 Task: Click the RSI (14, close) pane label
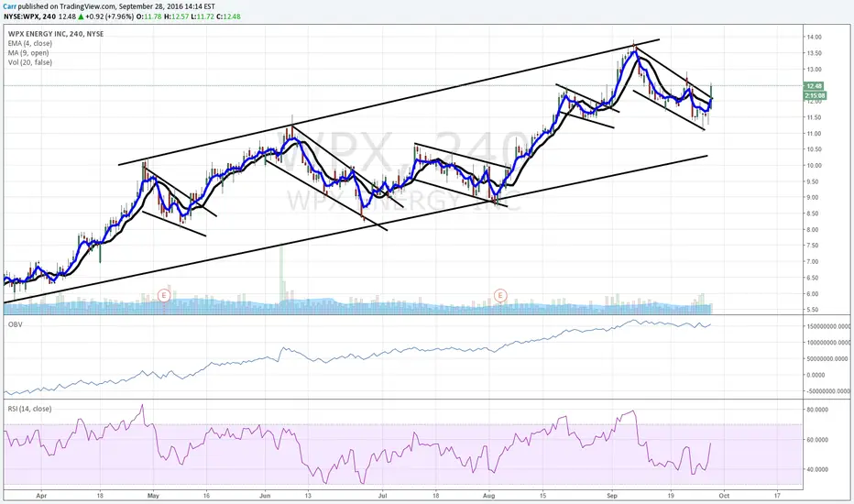point(29,409)
